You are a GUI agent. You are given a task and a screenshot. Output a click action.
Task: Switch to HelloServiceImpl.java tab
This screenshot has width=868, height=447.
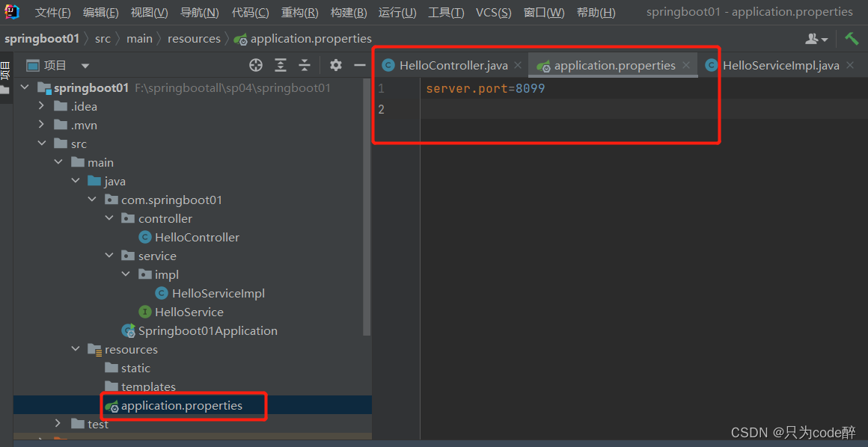pyautogui.click(x=780, y=65)
